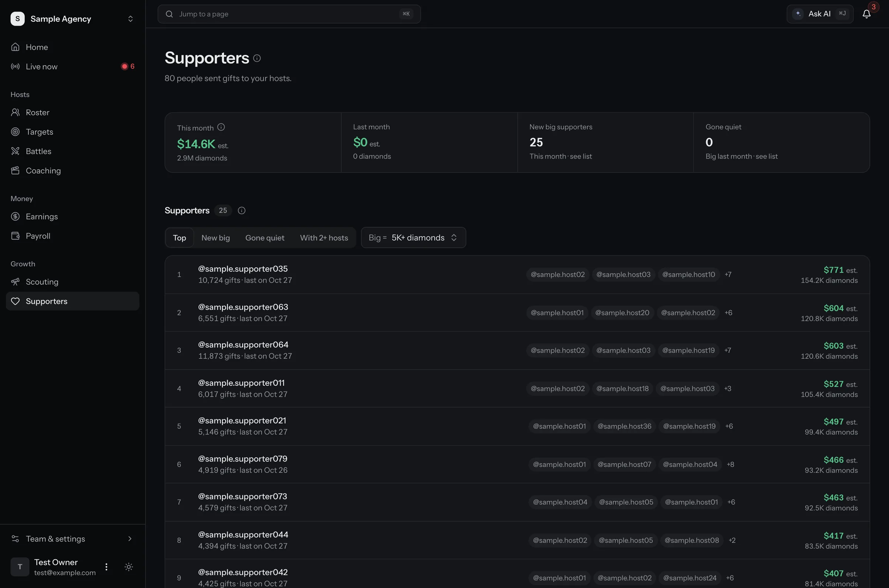This screenshot has height=588, width=889.
Task: Open the Earnings page
Action: [x=72, y=216]
